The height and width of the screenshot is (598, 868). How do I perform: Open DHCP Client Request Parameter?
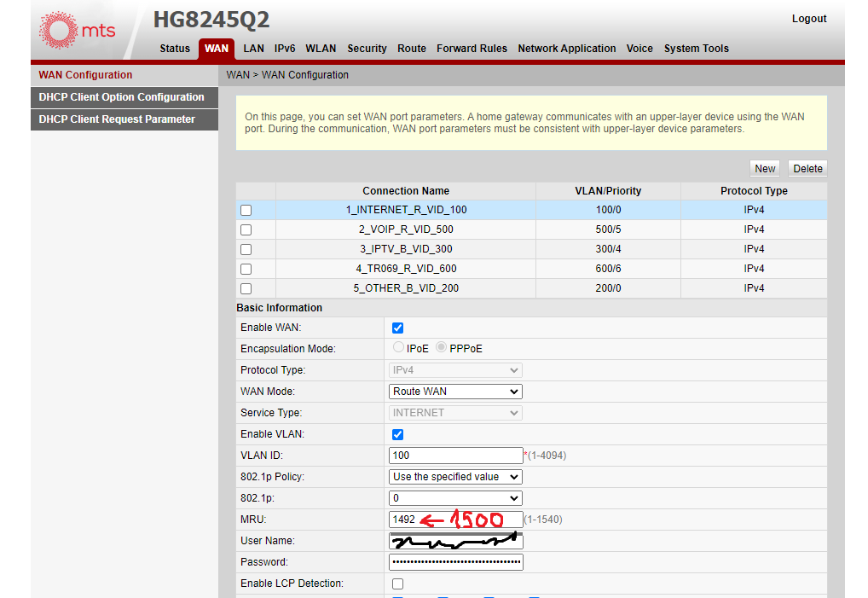point(124,119)
